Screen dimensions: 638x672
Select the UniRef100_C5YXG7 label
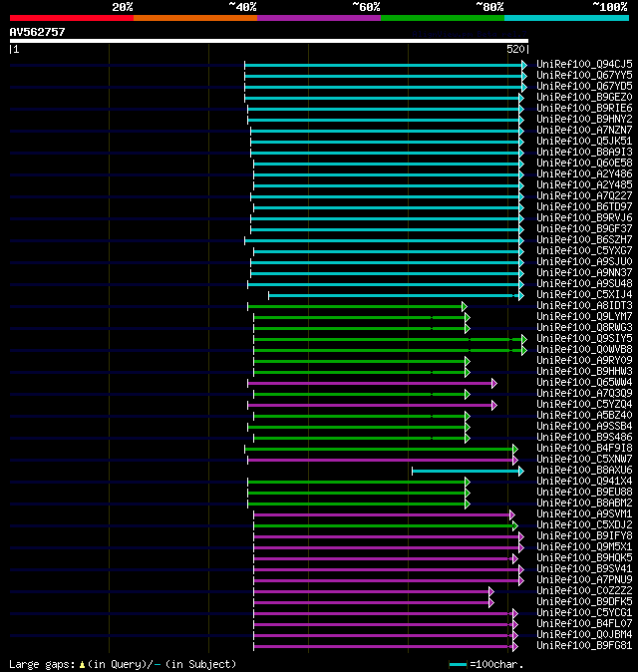(584, 250)
